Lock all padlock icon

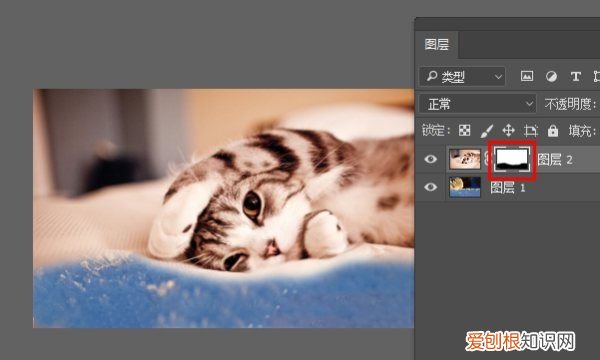click(x=553, y=130)
